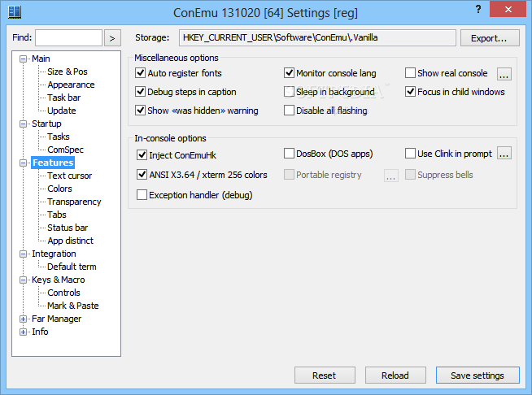The height and width of the screenshot is (395, 532).
Task: Open Colors settings page
Action: coord(59,189)
